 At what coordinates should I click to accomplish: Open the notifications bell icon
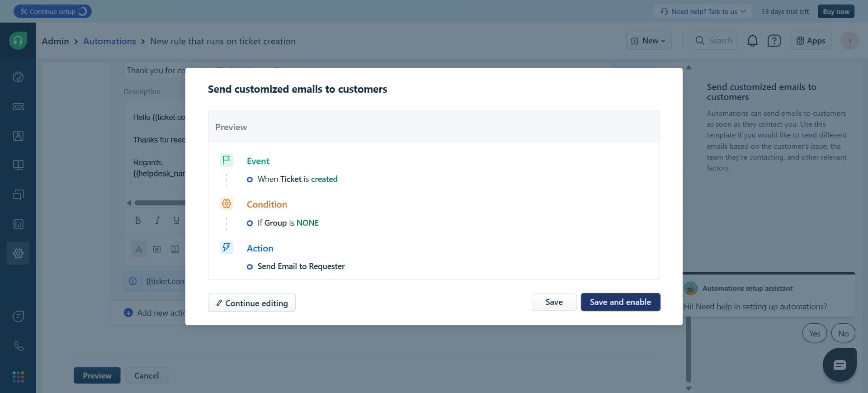click(x=752, y=41)
